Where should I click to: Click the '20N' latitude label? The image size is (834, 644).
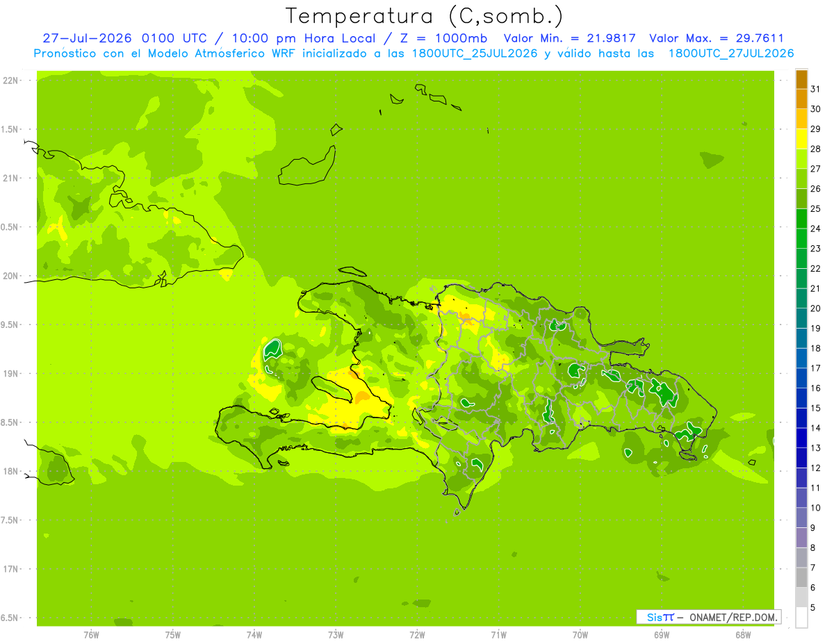point(10,276)
